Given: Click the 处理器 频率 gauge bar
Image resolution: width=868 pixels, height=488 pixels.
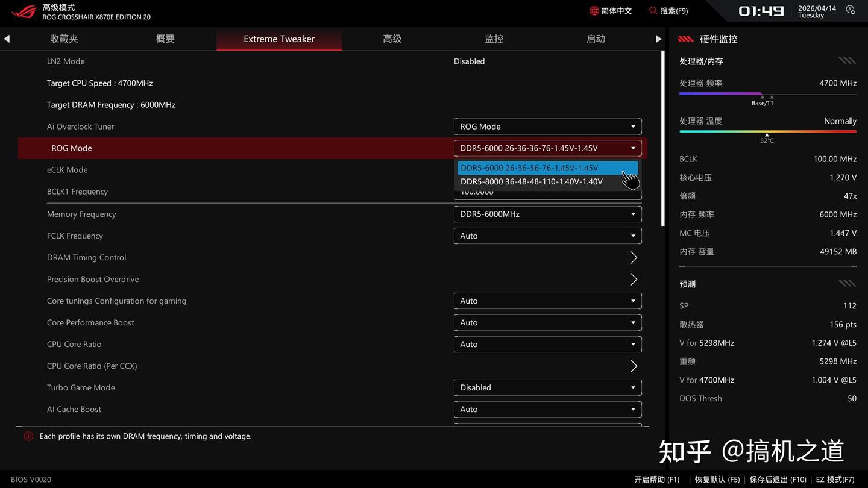Looking at the screenshot, I should click(x=767, y=94).
